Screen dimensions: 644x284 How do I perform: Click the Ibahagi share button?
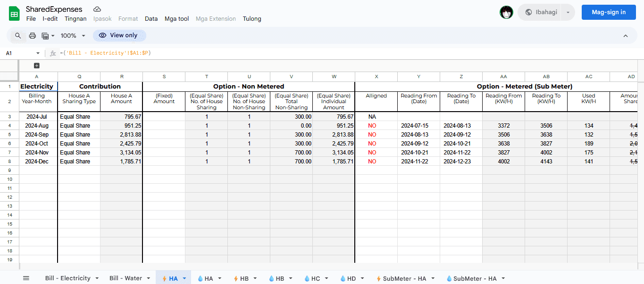coord(542,12)
